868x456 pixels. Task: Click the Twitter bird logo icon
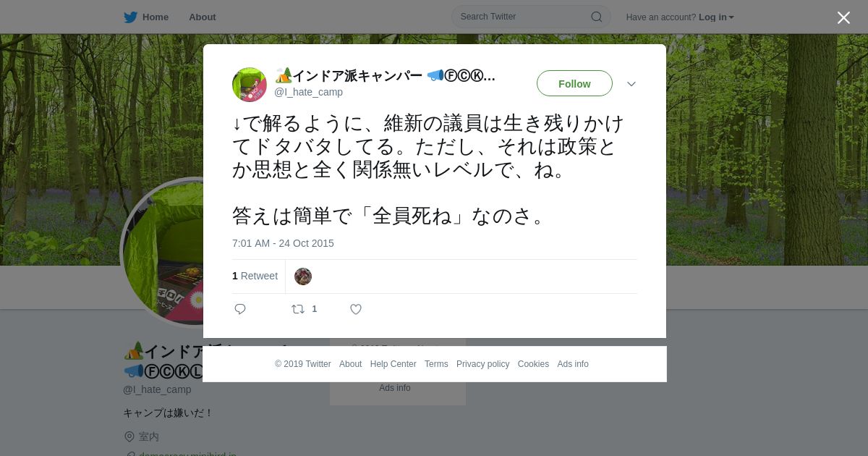pyautogui.click(x=130, y=17)
